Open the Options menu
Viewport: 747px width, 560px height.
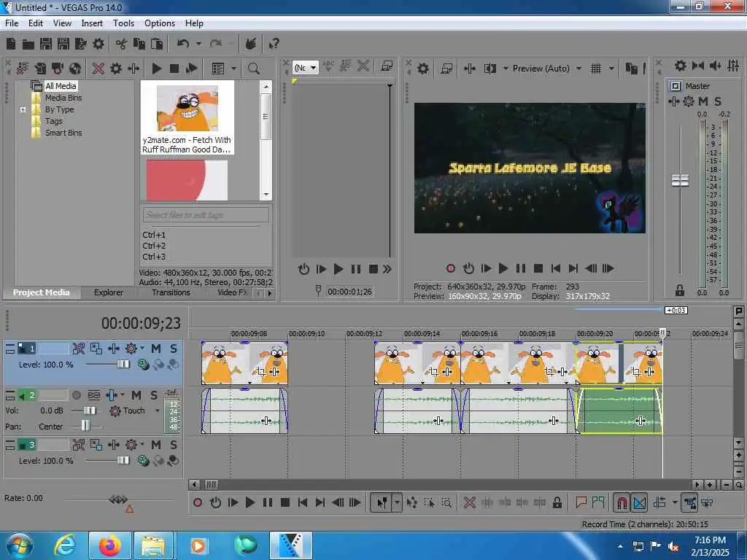point(160,23)
